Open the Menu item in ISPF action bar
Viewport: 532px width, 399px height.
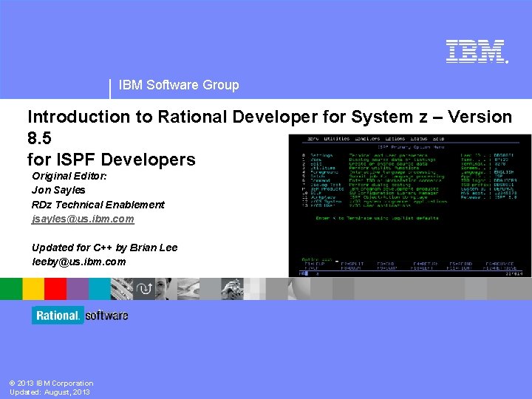(x=313, y=138)
